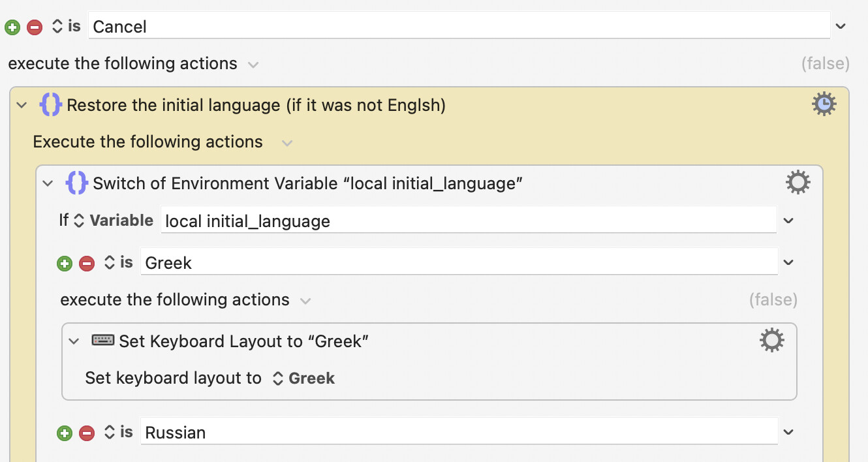Open dropdown arrow right of Cancel field
Image resolution: width=868 pixels, height=462 pixels.
pyautogui.click(x=841, y=27)
